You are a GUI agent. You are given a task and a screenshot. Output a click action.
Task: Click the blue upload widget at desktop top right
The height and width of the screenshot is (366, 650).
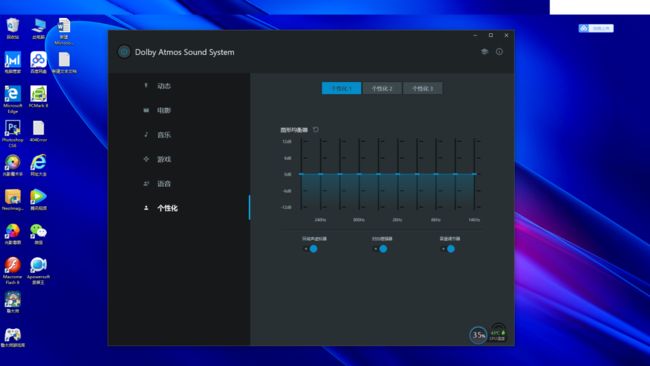click(x=596, y=28)
